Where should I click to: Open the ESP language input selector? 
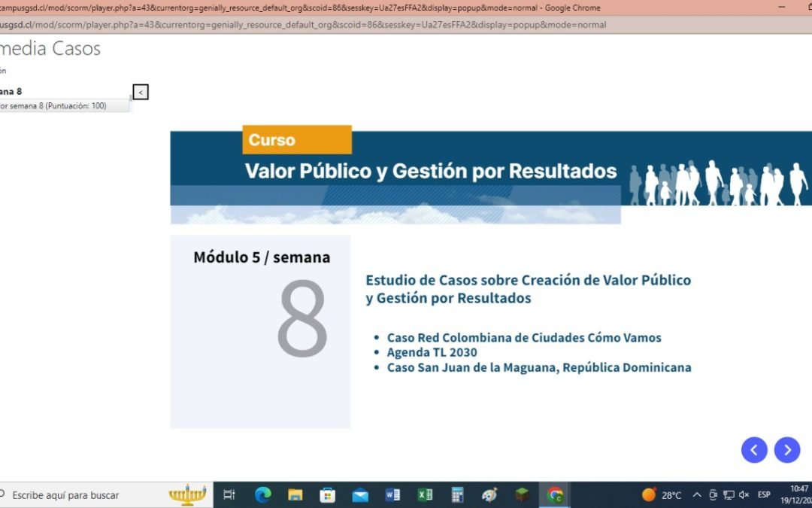[764, 494]
